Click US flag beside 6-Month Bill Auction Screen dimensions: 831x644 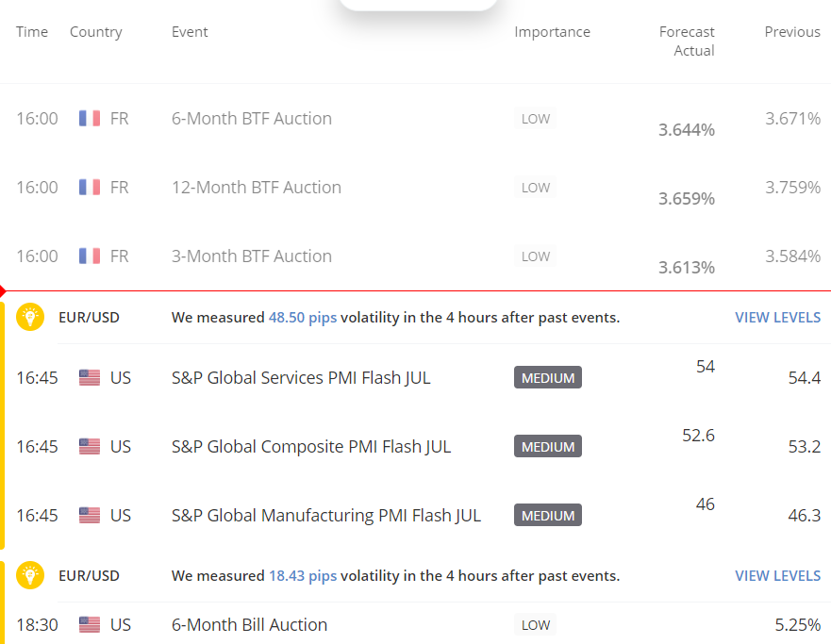(90, 625)
